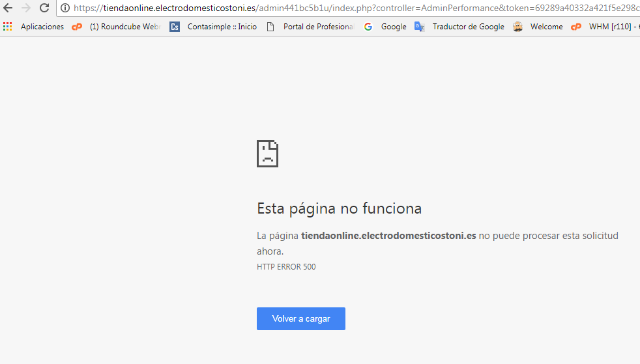Screen dimensions: 640x364
Task: View site information via the info icon
Action: click(65, 8)
